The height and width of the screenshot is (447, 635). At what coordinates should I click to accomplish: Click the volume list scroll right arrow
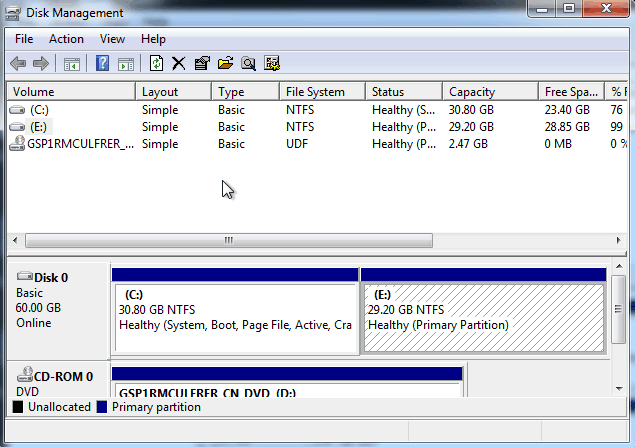tap(618, 241)
